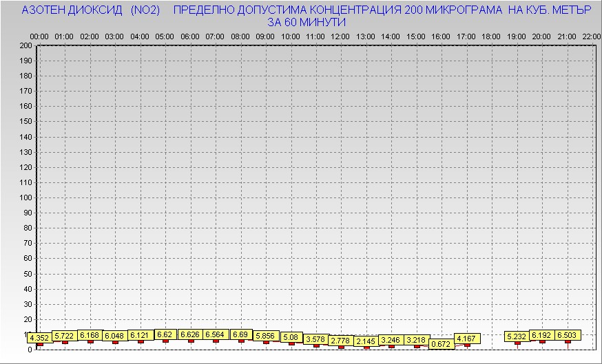Viewport: 602px width, 364px height.
Task: Click the 08:00 time axis label
Action: (x=240, y=36)
